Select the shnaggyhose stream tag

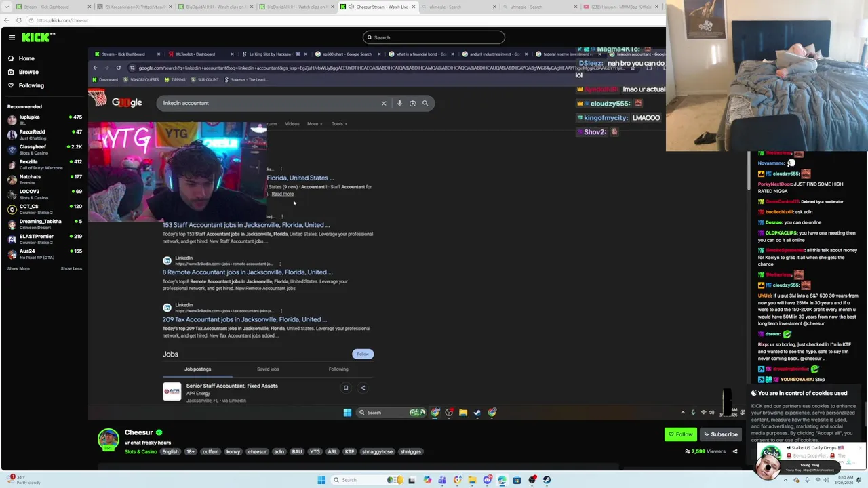[x=377, y=452]
